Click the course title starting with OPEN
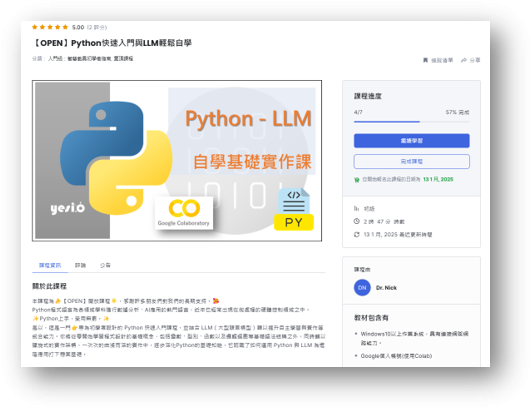 [112, 43]
